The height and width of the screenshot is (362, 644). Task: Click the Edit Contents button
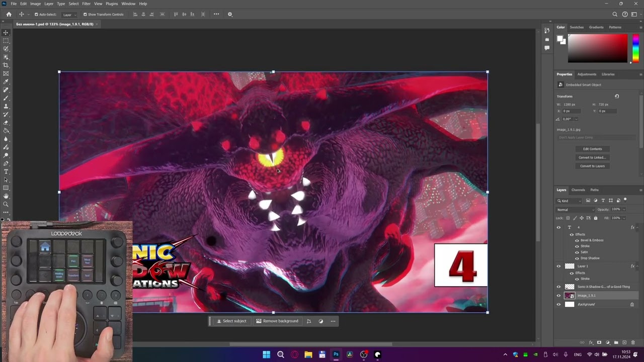(592, 149)
